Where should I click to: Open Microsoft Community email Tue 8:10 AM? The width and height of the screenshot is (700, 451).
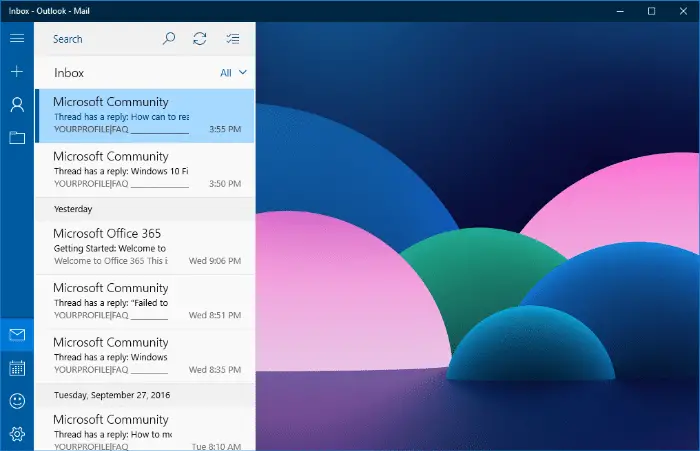[x=145, y=429]
